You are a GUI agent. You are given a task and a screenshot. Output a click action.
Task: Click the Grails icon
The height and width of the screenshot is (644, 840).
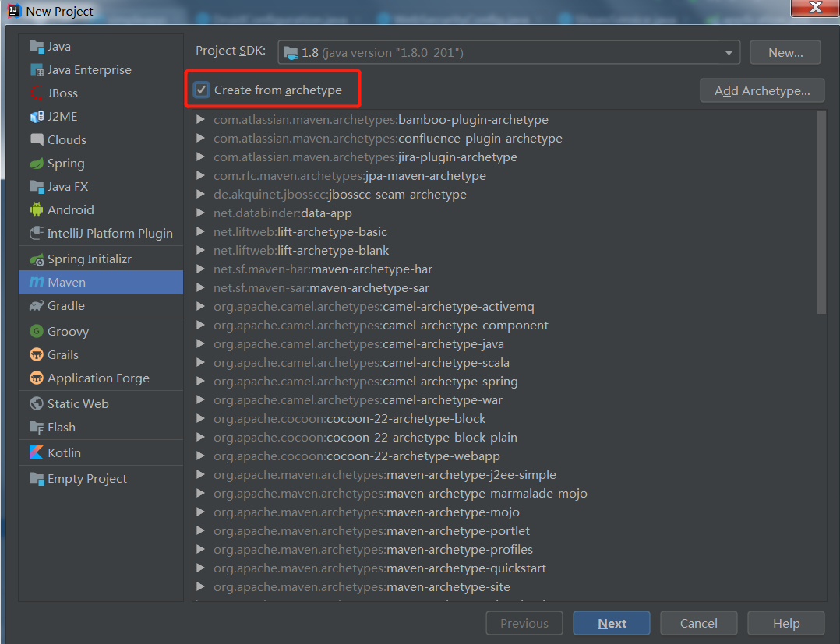tap(37, 355)
